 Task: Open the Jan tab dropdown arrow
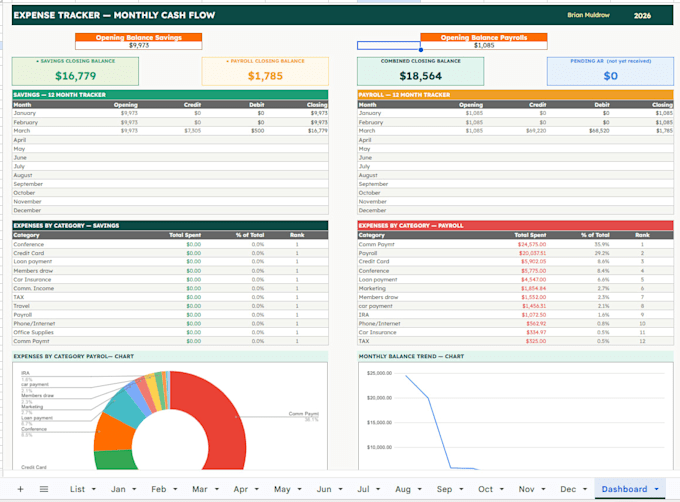tap(134, 489)
